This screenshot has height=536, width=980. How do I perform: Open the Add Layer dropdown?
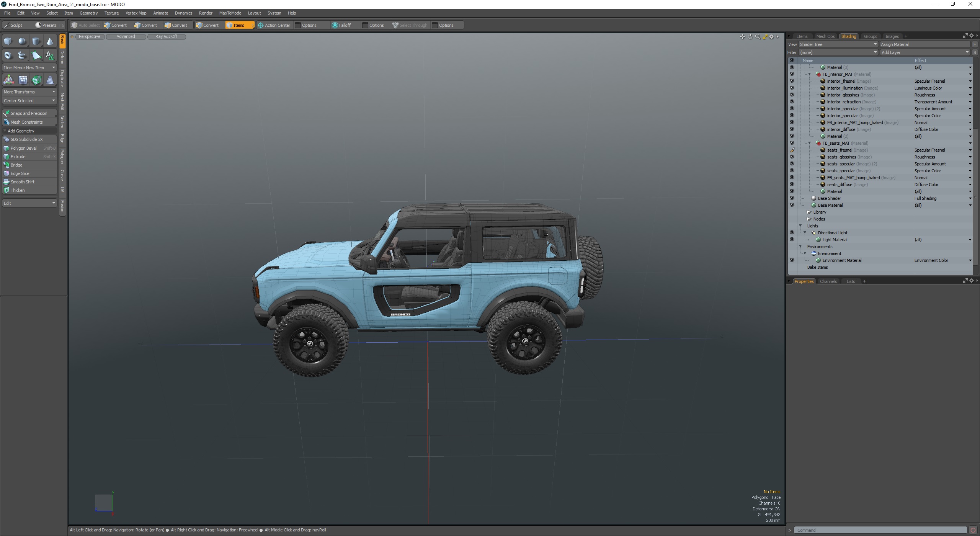[x=925, y=52]
